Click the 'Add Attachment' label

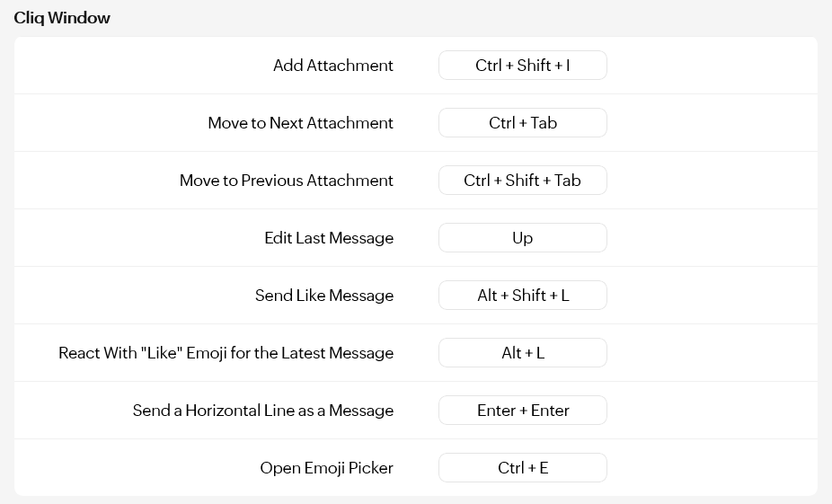pos(332,66)
